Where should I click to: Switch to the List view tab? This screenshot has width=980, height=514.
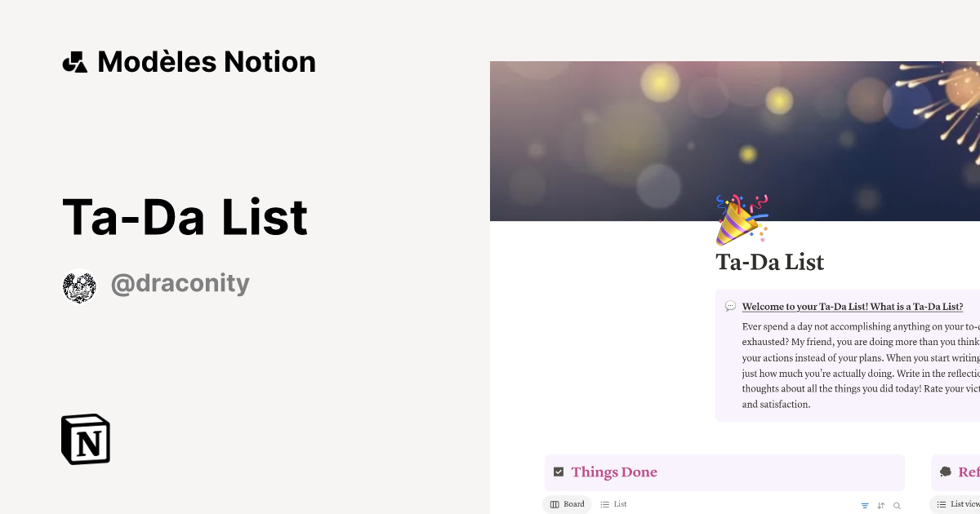click(613, 504)
